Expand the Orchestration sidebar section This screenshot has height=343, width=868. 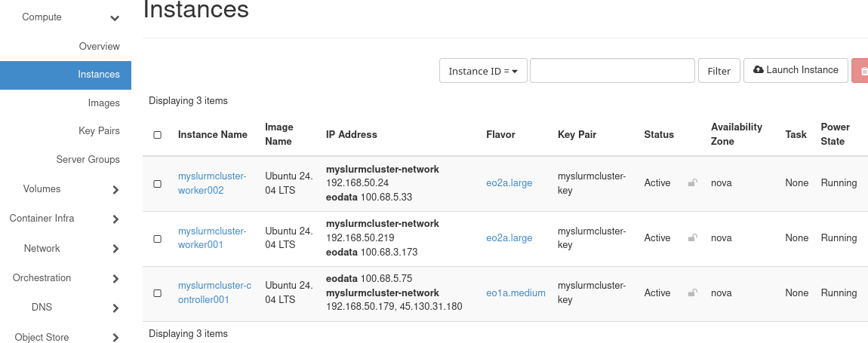coord(115,278)
